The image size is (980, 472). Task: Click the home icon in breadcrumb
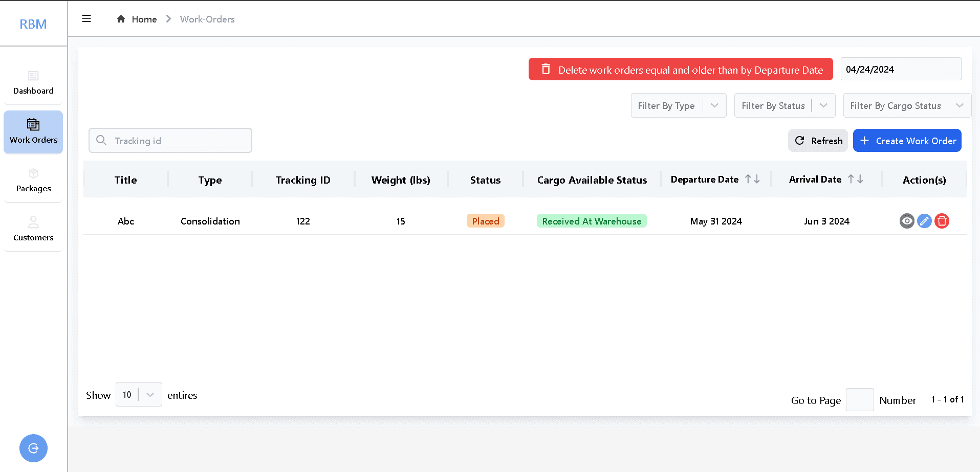click(x=121, y=19)
